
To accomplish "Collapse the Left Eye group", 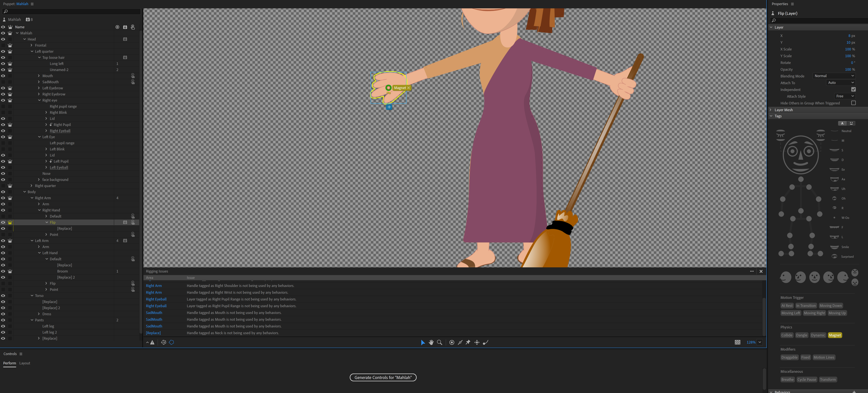I will click(39, 137).
